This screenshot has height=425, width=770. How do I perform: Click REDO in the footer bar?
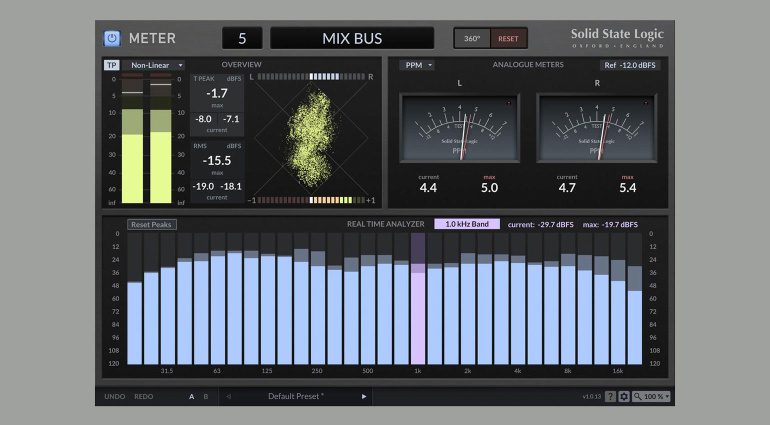[144, 397]
